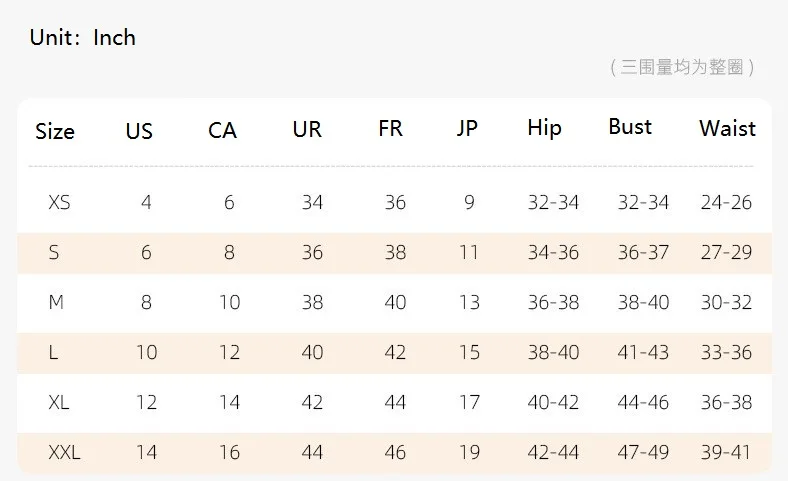This screenshot has height=481, width=788.
Task: Click waist value 24-26 for XS
Action: (726, 203)
